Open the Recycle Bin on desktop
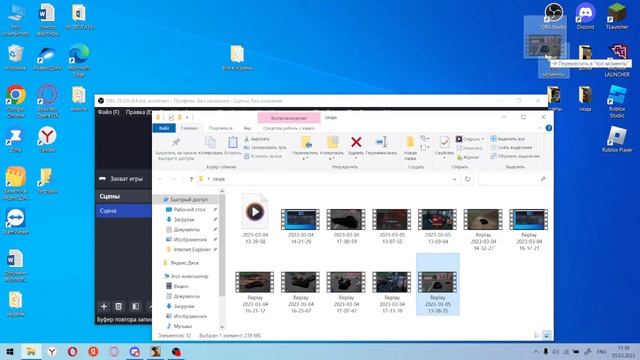The width and height of the screenshot is (640, 360). (x=16, y=57)
